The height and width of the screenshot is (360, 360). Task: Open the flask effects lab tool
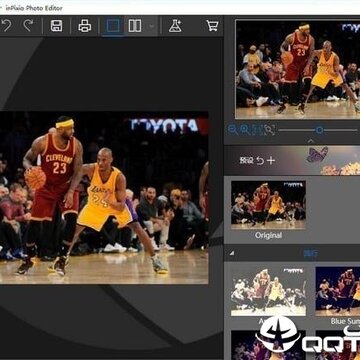tap(175, 26)
